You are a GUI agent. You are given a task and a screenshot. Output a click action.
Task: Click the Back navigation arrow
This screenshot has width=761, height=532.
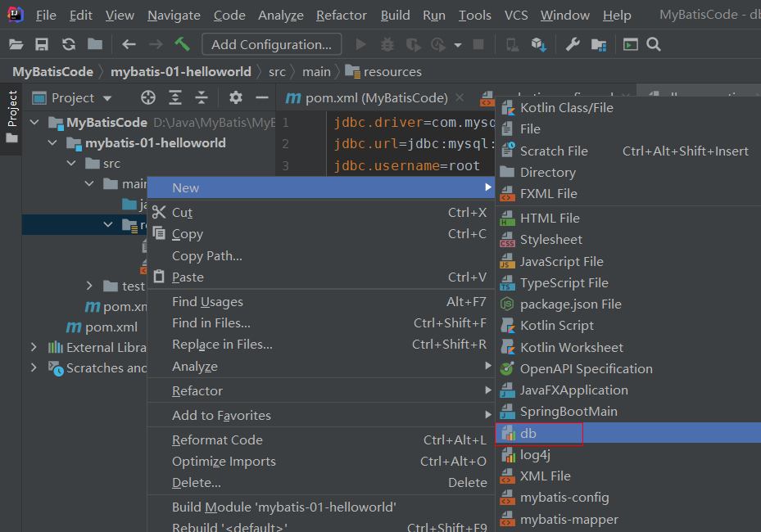[129, 45]
